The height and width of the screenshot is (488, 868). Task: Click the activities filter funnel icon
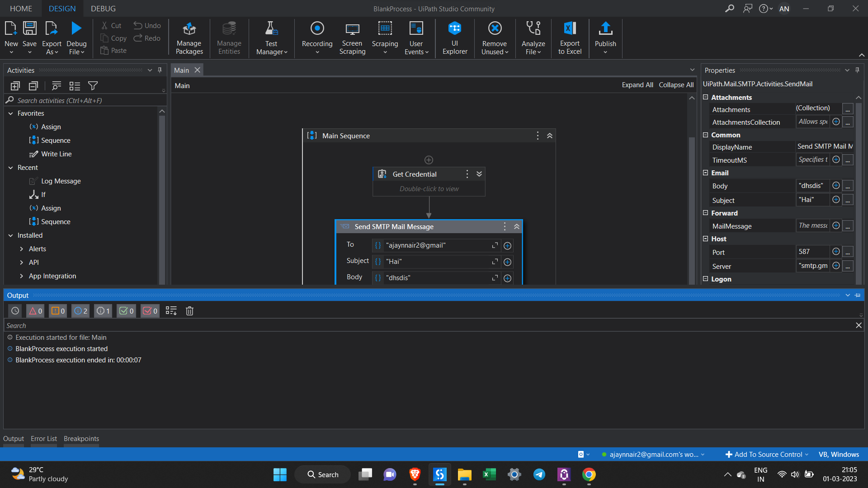coord(93,86)
